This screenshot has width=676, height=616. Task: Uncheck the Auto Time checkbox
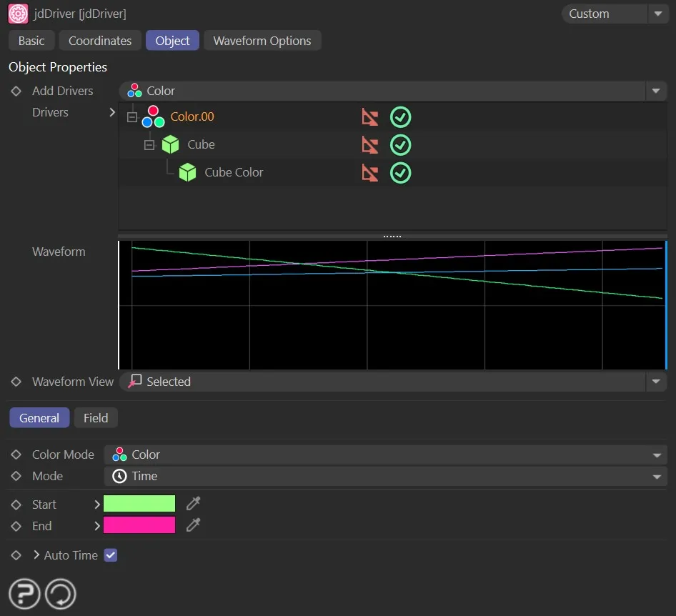111,555
